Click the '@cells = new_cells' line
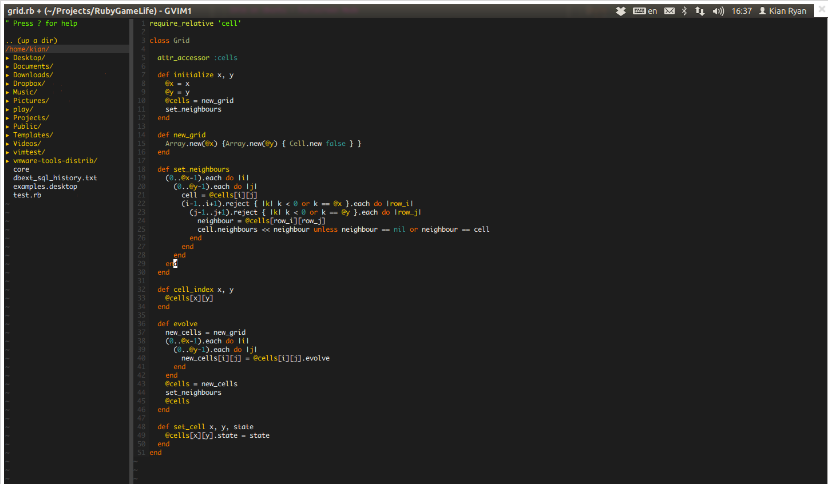Screen dimensions: 828x484 (201, 384)
